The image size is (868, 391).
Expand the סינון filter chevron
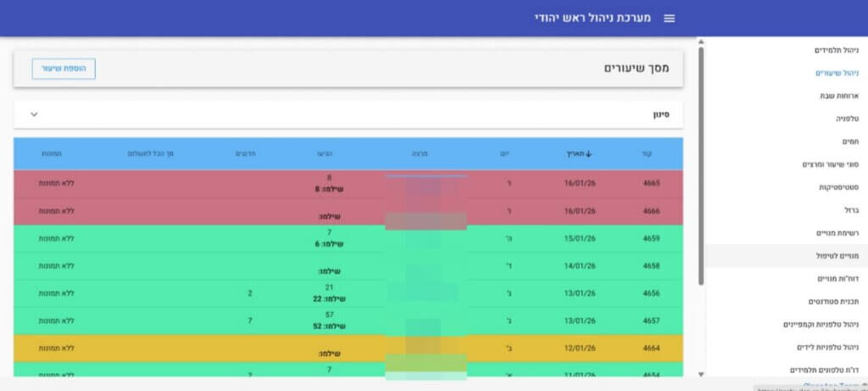(x=34, y=115)
